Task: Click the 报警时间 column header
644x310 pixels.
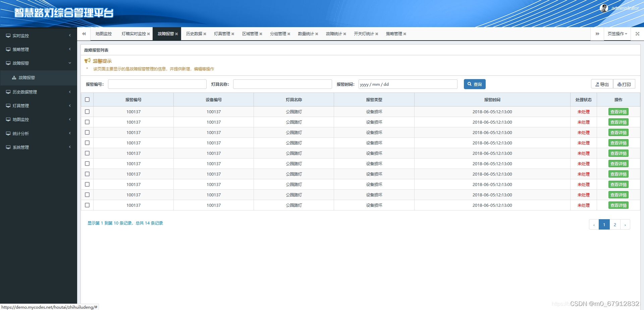Action: [x=492, y=100]
